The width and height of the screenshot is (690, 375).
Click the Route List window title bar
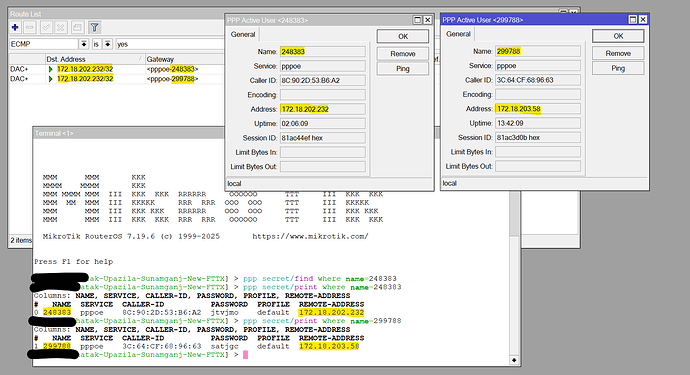pos(117,14)
